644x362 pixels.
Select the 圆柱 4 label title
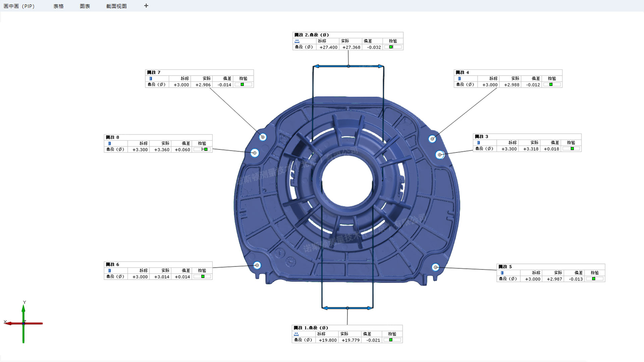point(463,72)
